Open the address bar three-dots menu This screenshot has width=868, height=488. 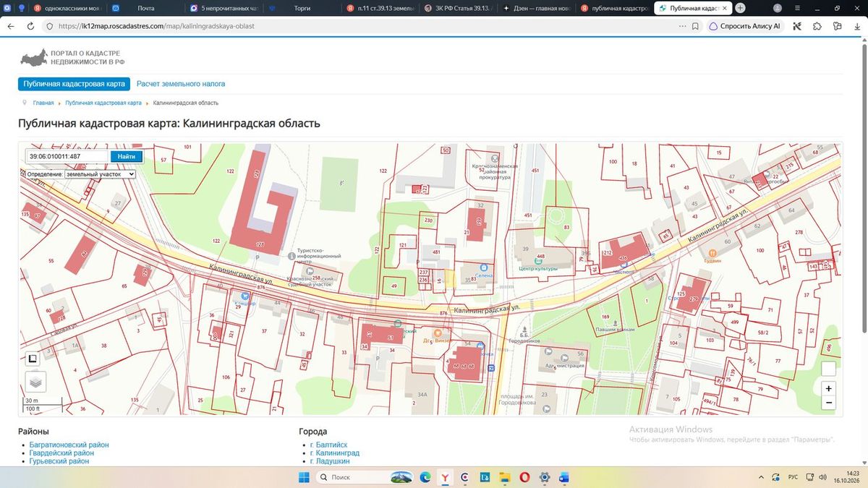[682, 25]
